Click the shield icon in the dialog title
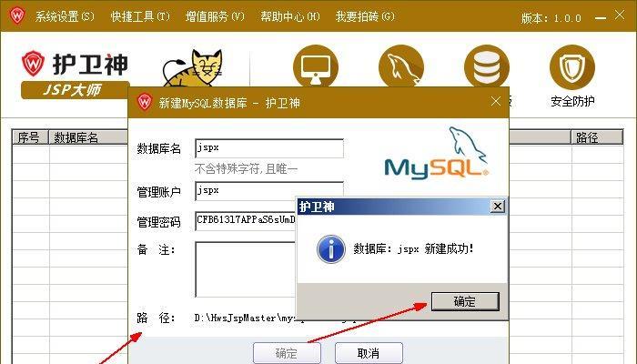The height and width of the screenshot is (364, 637). 145,102
